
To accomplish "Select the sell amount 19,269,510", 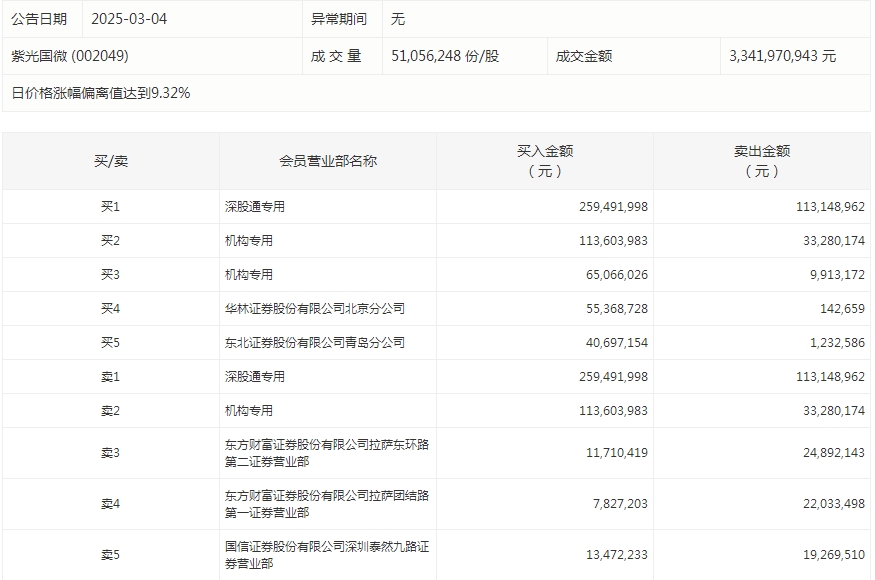I will tap(834, 555).
